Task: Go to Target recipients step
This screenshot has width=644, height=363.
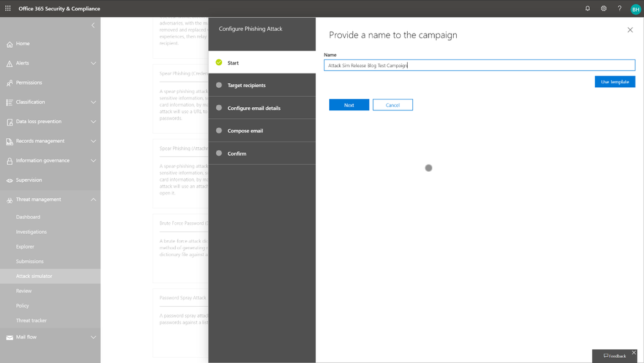Action: tap(262, 85)
